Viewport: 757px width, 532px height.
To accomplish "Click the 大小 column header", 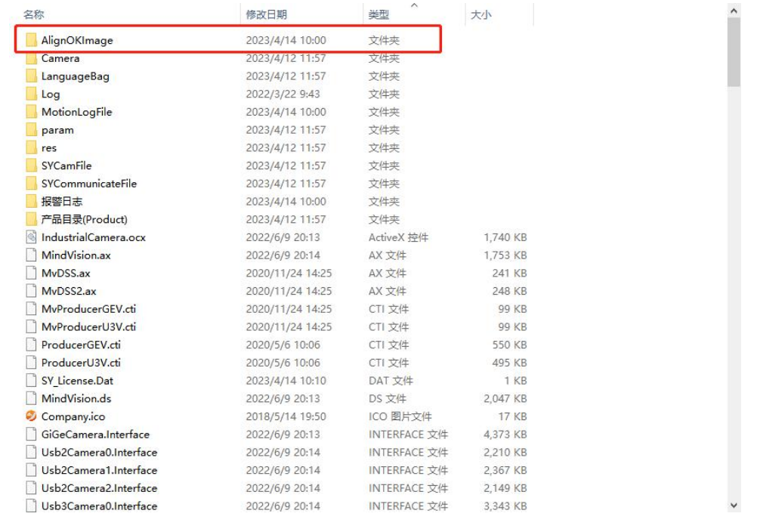I will coord(481,14).
